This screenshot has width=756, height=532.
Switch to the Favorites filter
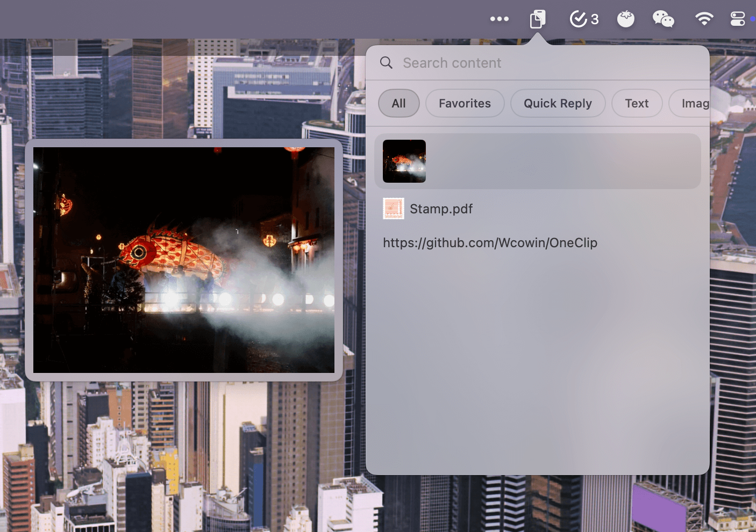(465, 103)
